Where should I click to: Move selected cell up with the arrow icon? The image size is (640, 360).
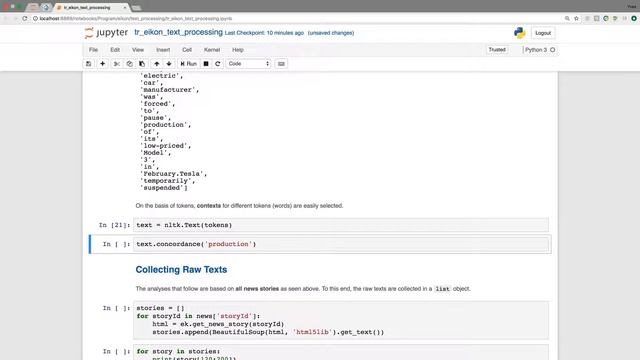tap(156, 64)
